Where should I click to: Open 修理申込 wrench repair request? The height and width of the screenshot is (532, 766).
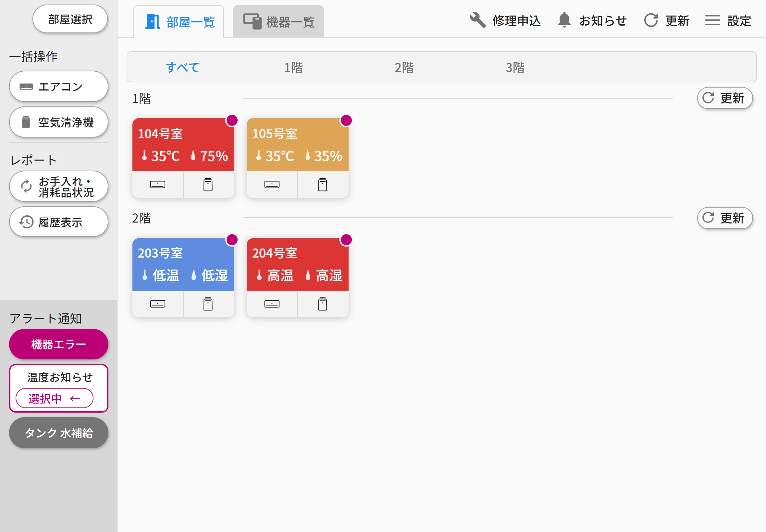pos(505,21)
